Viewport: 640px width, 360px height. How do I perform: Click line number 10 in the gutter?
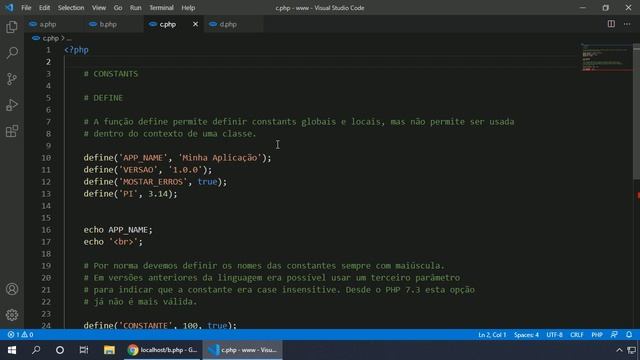pos(46,158)
